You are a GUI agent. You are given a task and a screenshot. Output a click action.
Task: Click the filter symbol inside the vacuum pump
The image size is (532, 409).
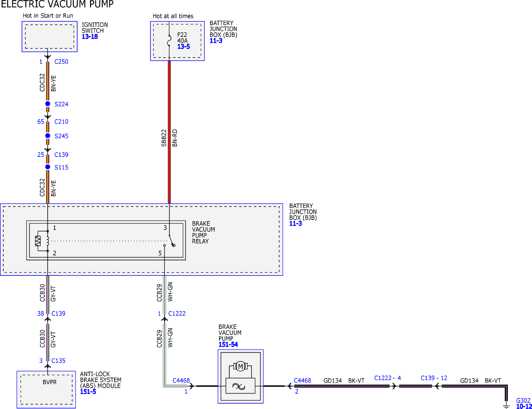click(239, 387)
